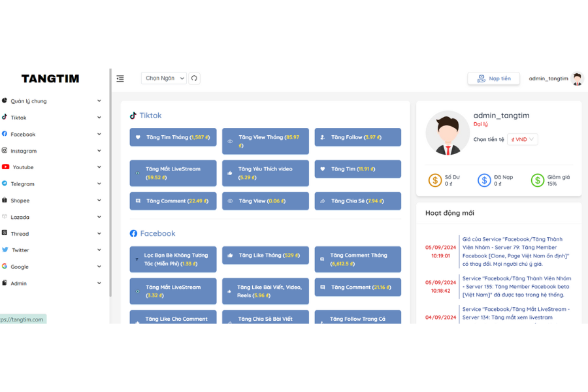
Task: Click the Telegram icon in sidebar
Action: pyautogui.click(x=5, y=184)
